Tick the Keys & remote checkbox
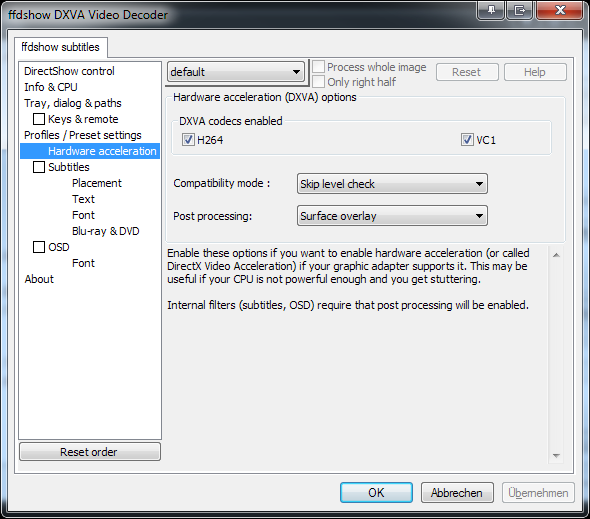590x519 pixels. [39, 119]
